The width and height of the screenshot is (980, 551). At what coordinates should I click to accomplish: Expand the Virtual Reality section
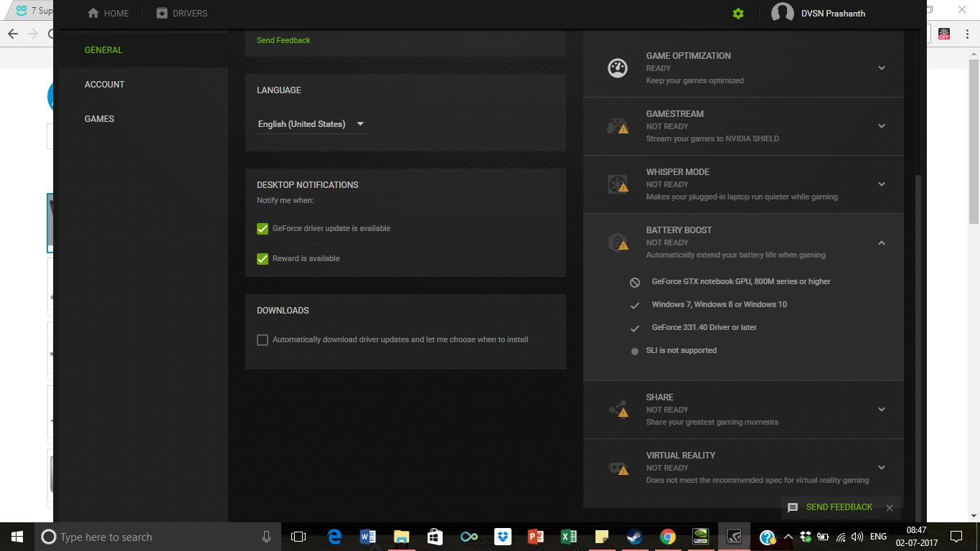882,468
